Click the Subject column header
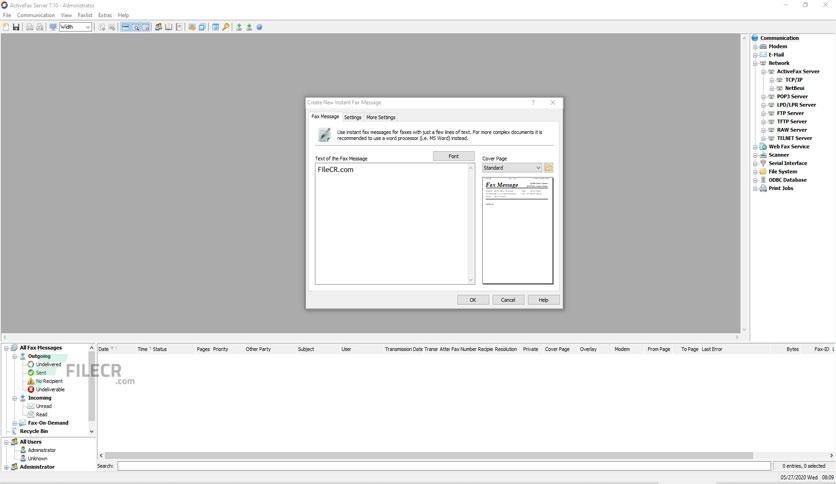This screenshot has height=484, width=836. [x=306, y=349]
